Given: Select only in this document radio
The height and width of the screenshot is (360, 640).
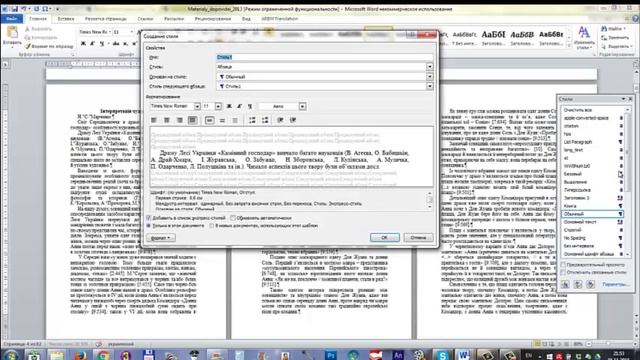Looking at the screenshot, I should [149, 225].
